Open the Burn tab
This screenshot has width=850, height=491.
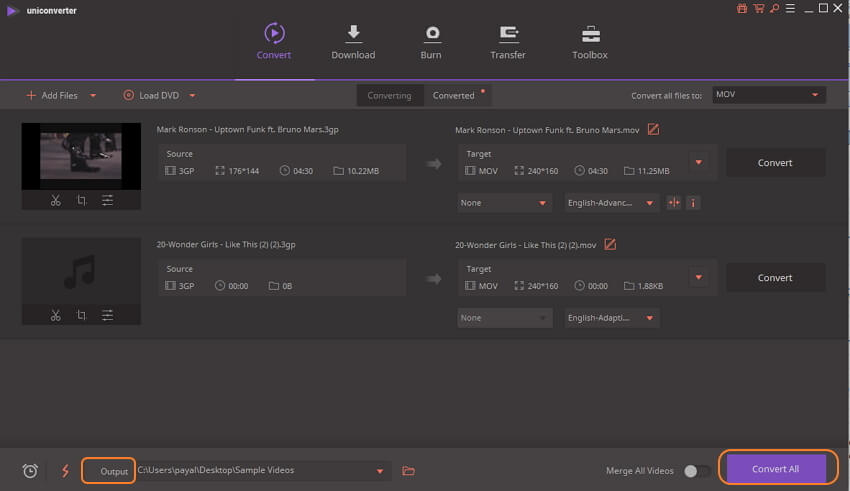click(431, 42)
